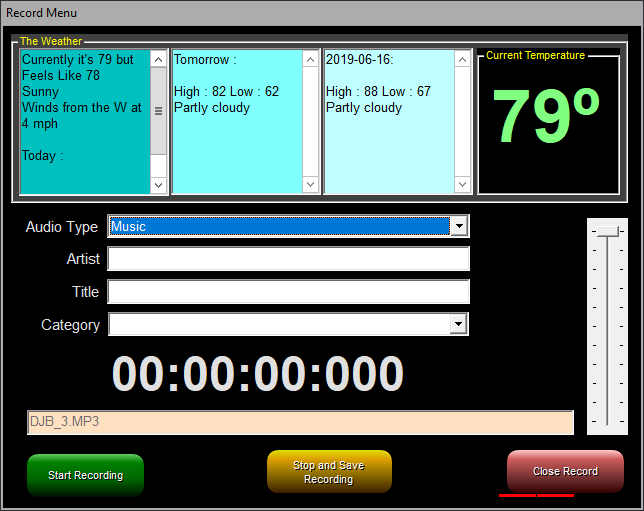
Task: Click Stop and Save Recording button
Action: (x=329, y=472)
